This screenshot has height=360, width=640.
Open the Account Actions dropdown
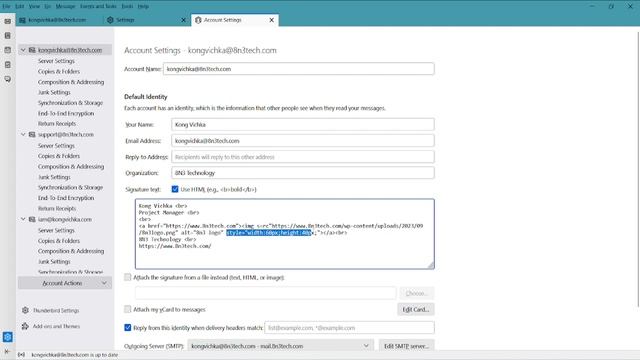click(x=65, y=283)
